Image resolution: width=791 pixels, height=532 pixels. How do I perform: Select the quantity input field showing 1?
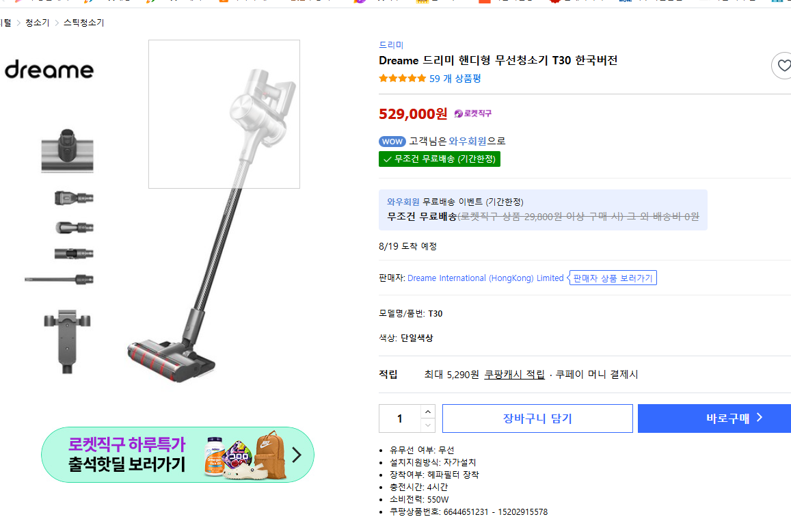tap(400, 418)
